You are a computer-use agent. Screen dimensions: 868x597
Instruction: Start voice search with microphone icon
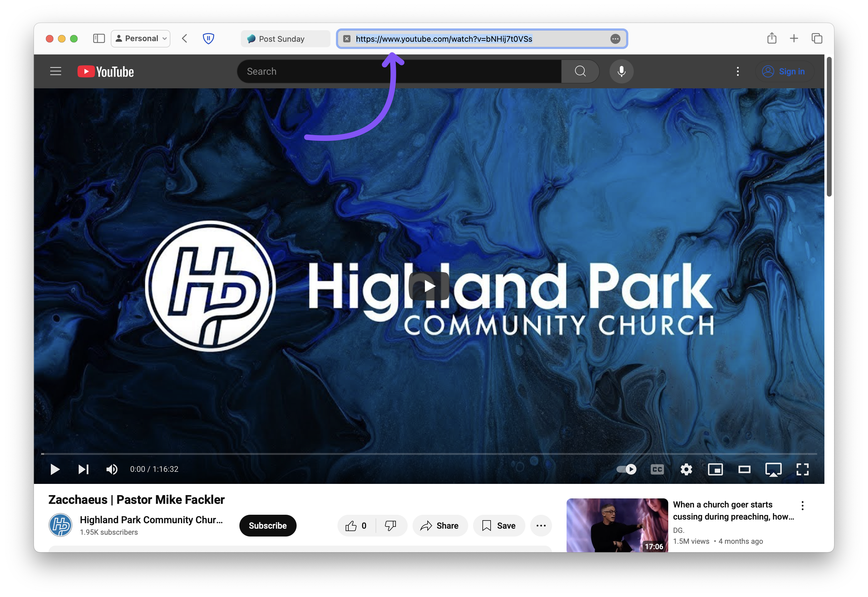click(622, 71)
